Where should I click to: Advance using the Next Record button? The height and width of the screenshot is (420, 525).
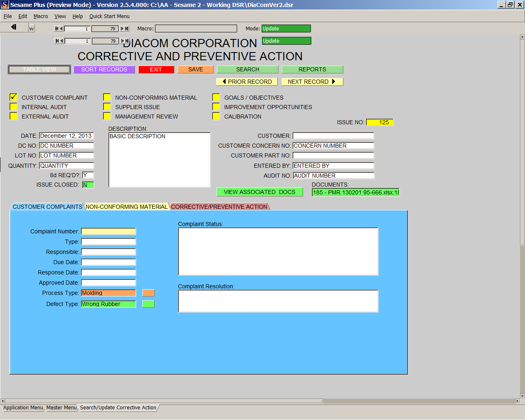coord(312,82)
